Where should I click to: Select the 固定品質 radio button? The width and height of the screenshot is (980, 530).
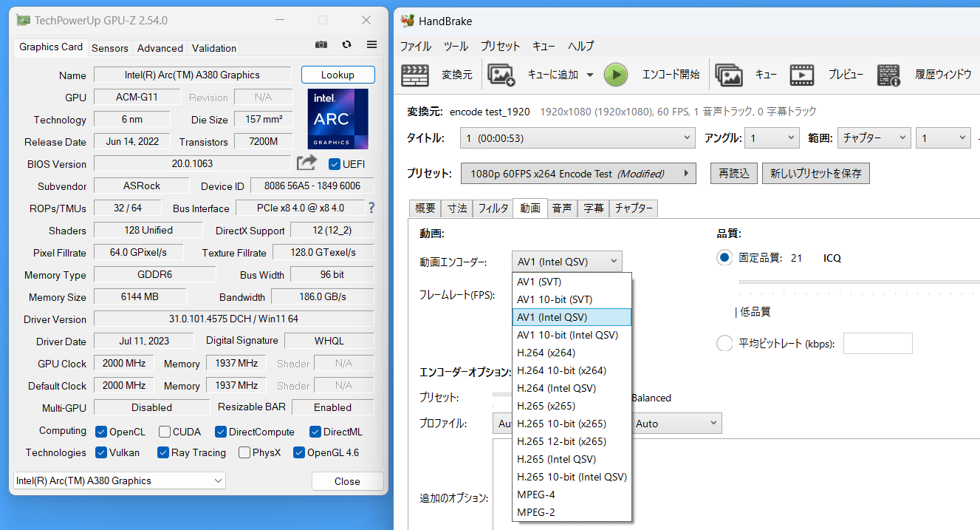pos(724,257)
